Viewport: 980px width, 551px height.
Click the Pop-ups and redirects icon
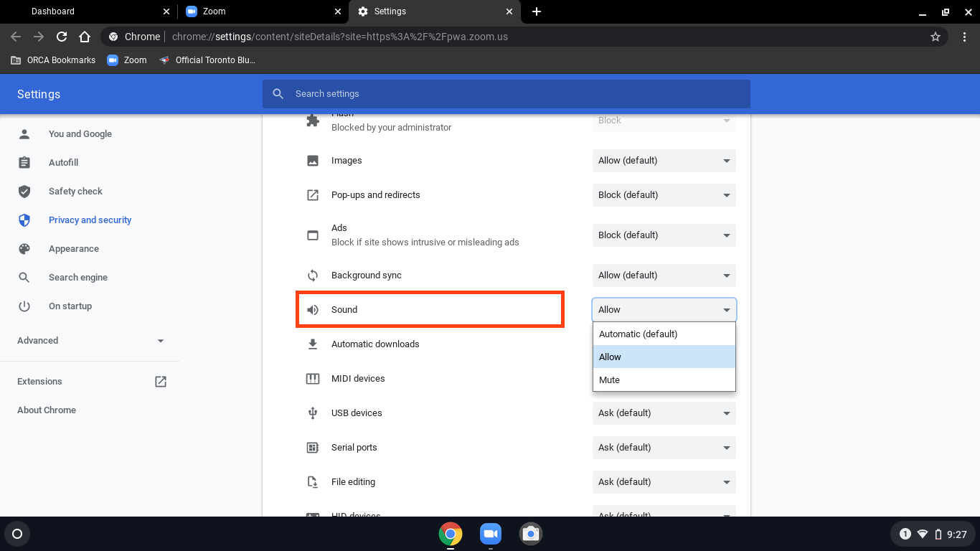click(313, 195)
